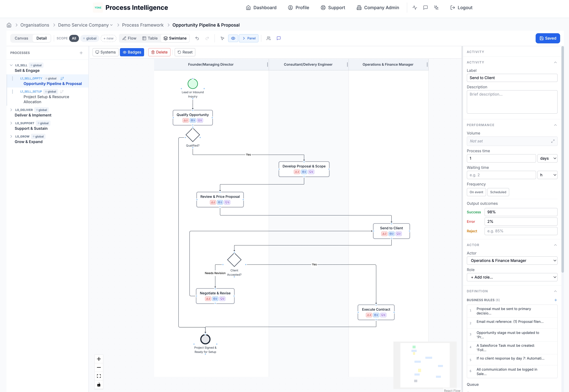
Task: Click the Delete button
Action: (x=159, y=52)
